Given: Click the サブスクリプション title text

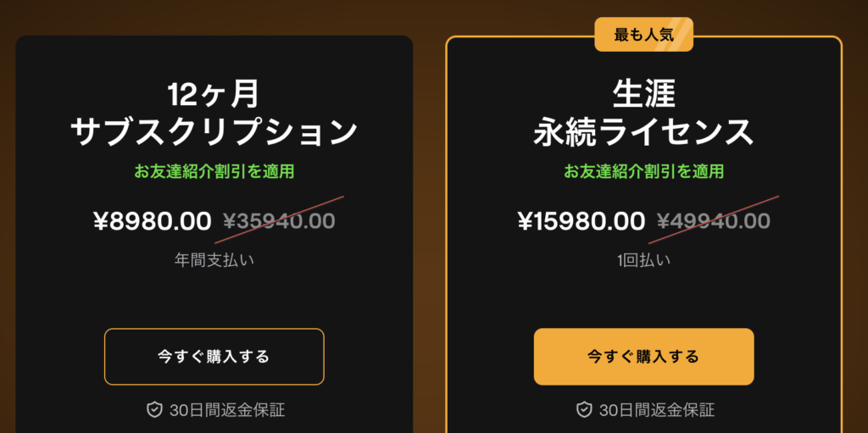Looking at the screenshot, I should (214, 132).
